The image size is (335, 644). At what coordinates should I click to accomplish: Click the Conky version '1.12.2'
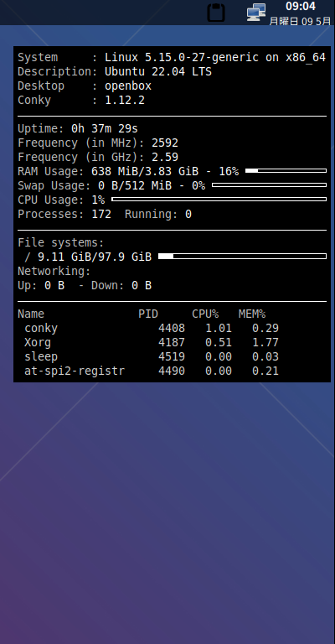[125, 101]
